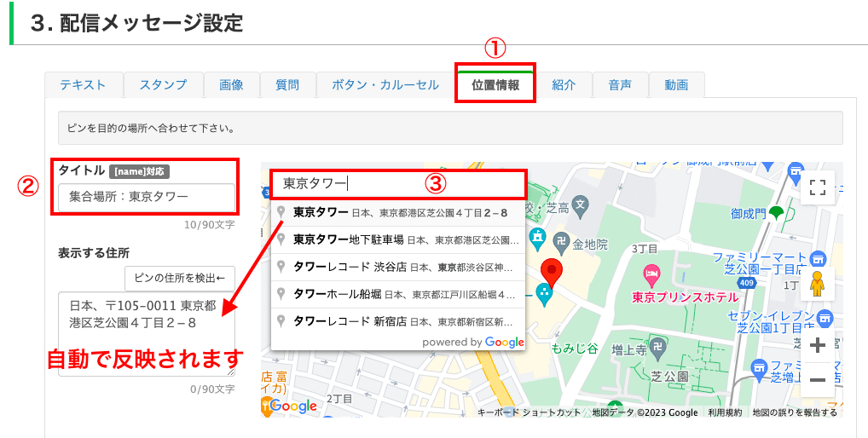
Task: Switch to the テキスト tab
Action: click(83, 85)
